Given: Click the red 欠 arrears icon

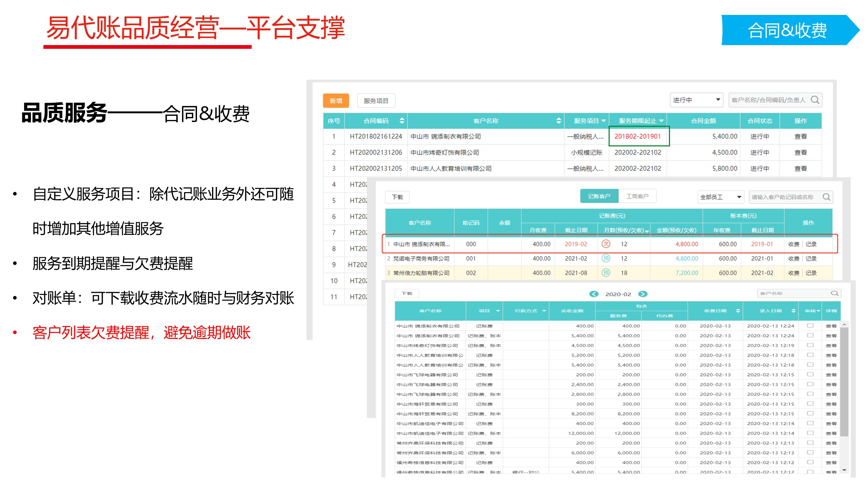Looking at the screenshot, I should tap(606, 244).
